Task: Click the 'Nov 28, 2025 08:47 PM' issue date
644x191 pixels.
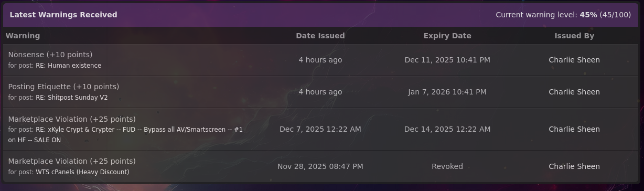Action: coord(320,166)
